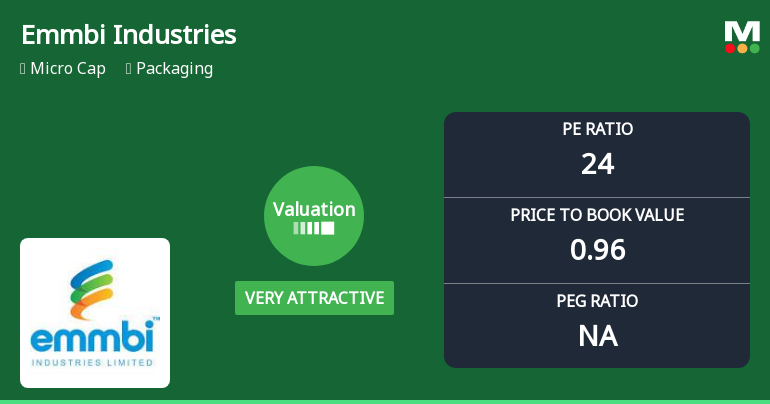
Task: Open the Packaging sector label
Action: click(x=174, y=69)
